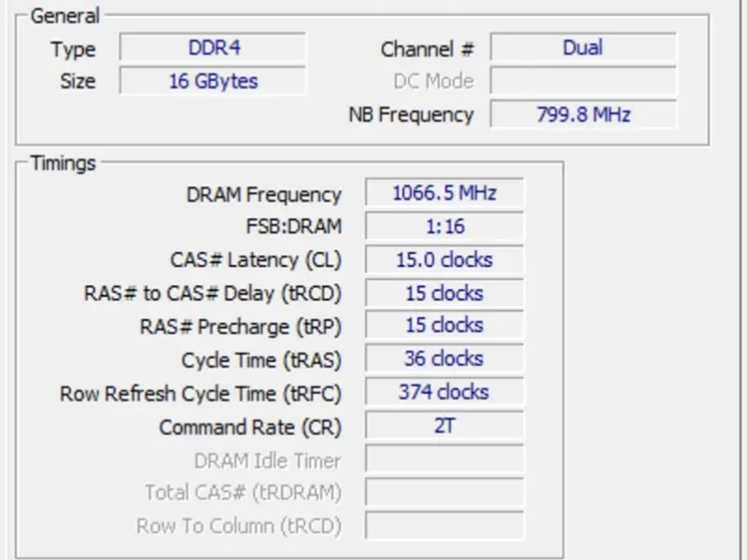Click the 16 GBytes Size field
Viewport: 747px width, 560px height.
pyautogui.click(x=213, y=81)
